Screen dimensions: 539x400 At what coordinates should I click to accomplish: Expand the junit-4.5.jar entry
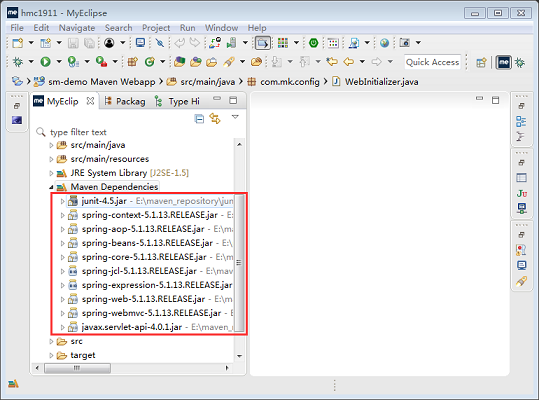pyautogui.click(x=63, y=201)
